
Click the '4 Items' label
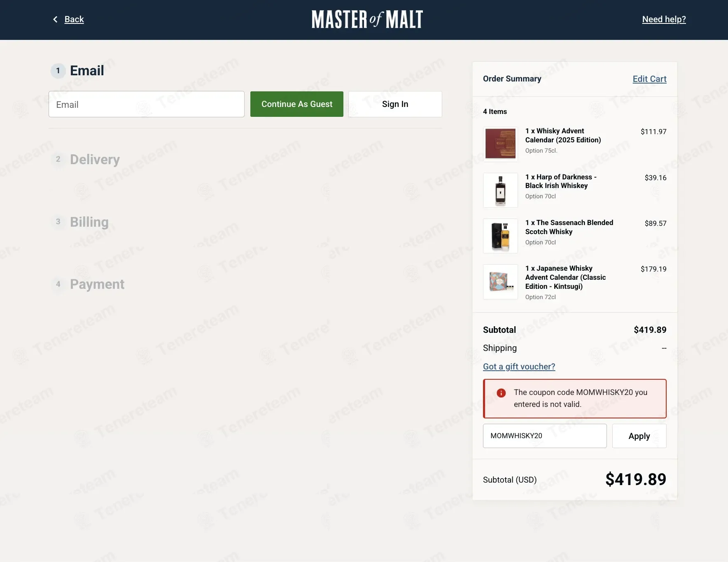tap(495, 111)
